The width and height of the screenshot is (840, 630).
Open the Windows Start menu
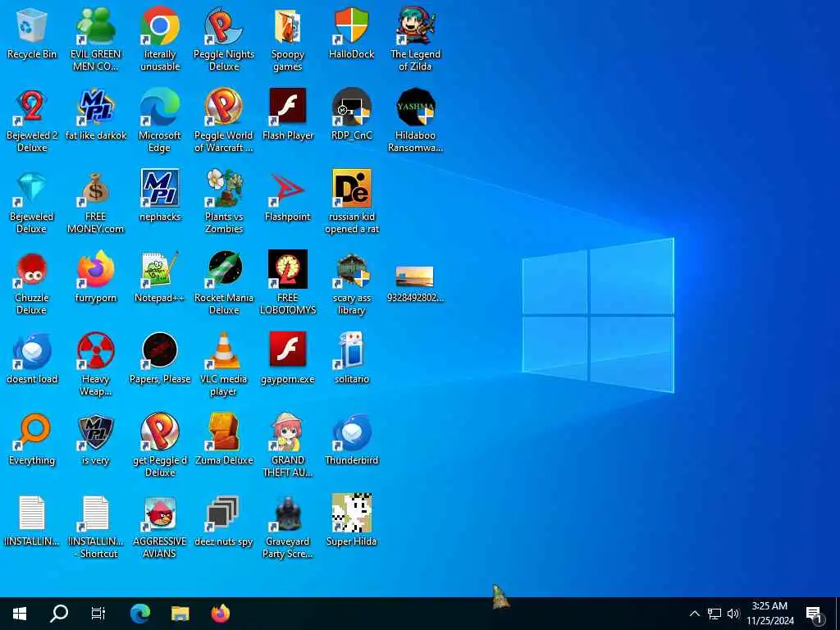[20, 614]
